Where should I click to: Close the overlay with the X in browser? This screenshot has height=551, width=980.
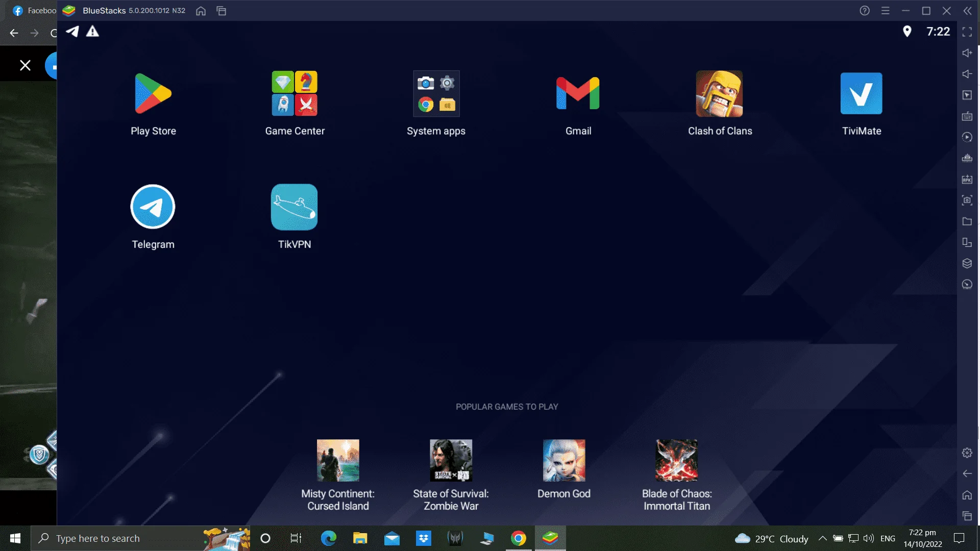(x=25, y=65)
